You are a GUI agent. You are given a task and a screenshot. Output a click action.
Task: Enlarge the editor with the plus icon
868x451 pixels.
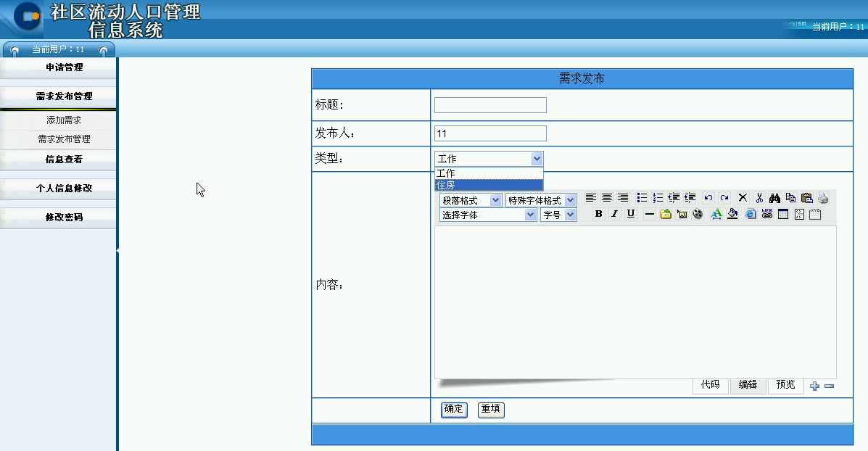tap(814, 386)
